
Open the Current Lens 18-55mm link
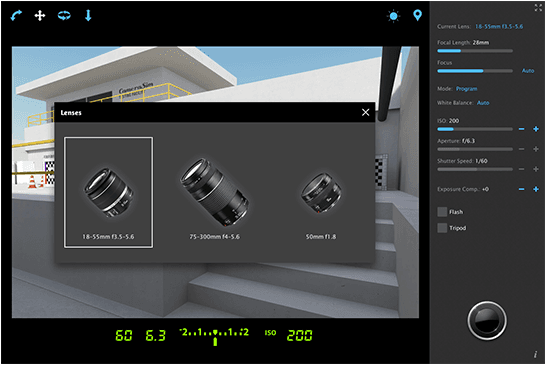tap(499, 26)
